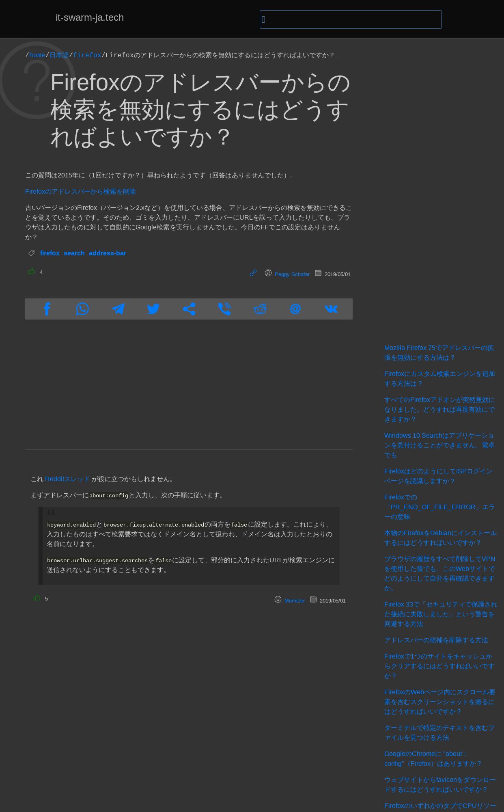Screen dimensions: 504x812
Task: Upvote the question with 4 likes
Action: click(x=32, y=271)
